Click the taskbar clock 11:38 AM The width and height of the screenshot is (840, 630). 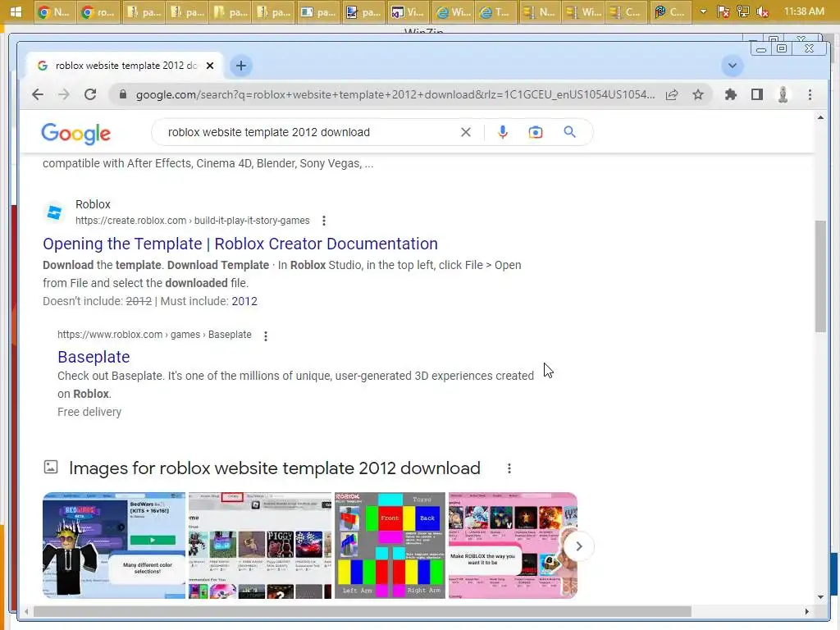click(x=804, y=11)
